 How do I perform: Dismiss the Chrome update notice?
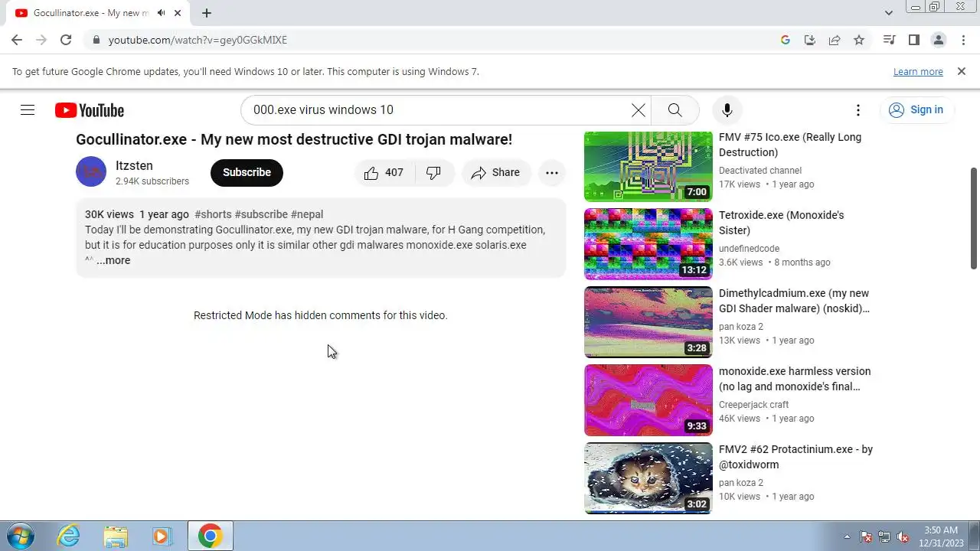(x=962, y=71)
